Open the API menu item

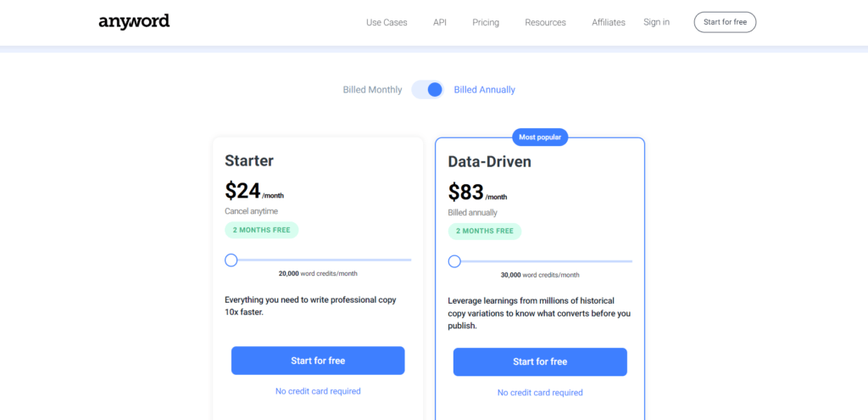[440, 22]
